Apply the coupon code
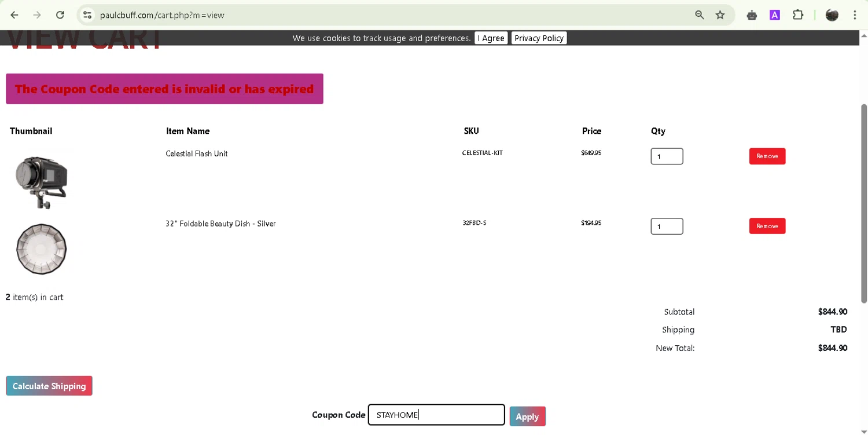This screenshot has width=868, height=435. 527,416
